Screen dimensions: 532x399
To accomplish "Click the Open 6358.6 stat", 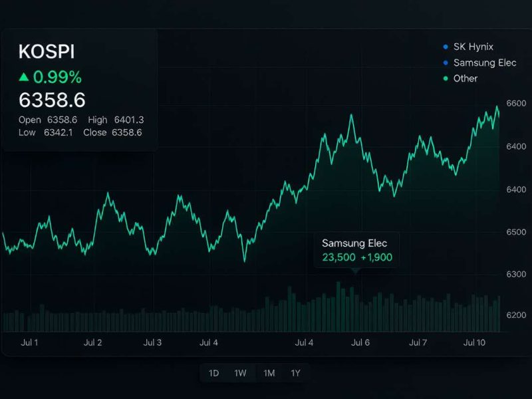I will click(x=48, y=120).
